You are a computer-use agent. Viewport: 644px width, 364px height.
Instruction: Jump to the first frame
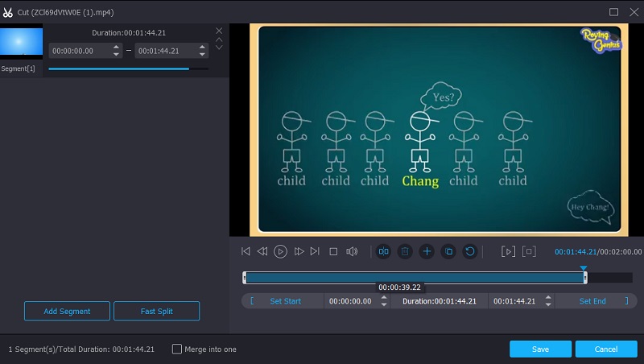(x=246, y=251)
